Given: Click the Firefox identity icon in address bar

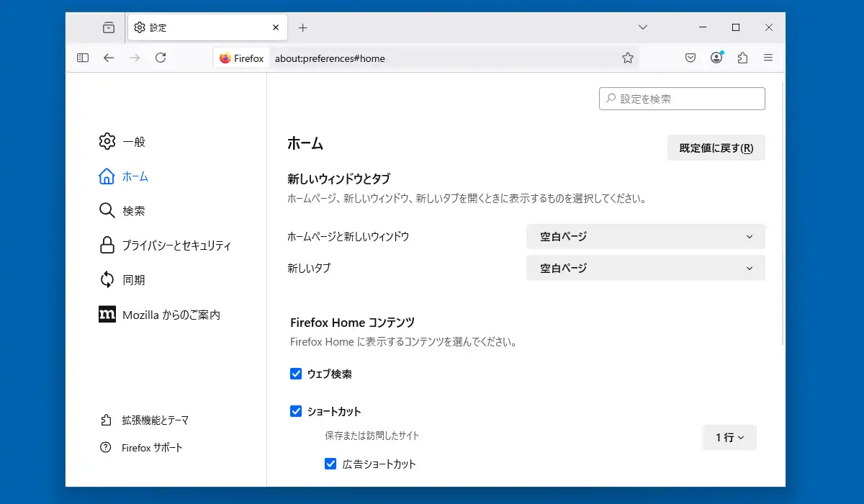Looking at the screenshot, I should click(241, 58).
